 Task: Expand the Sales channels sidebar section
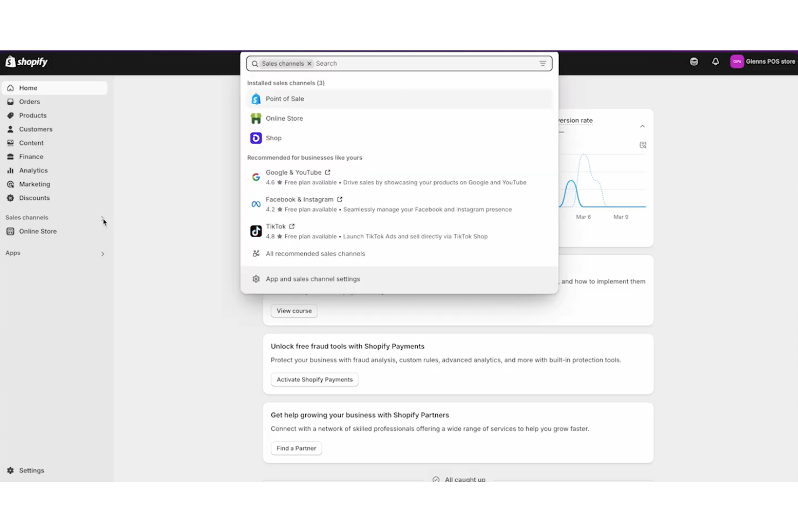point(102,218)
